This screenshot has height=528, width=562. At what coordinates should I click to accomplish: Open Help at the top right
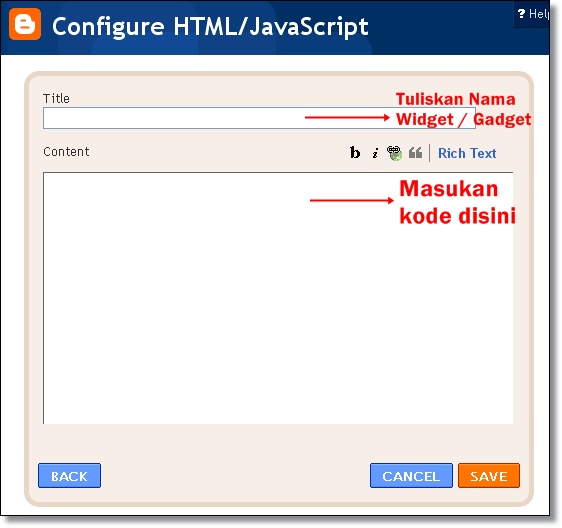(x=533, y=14)
